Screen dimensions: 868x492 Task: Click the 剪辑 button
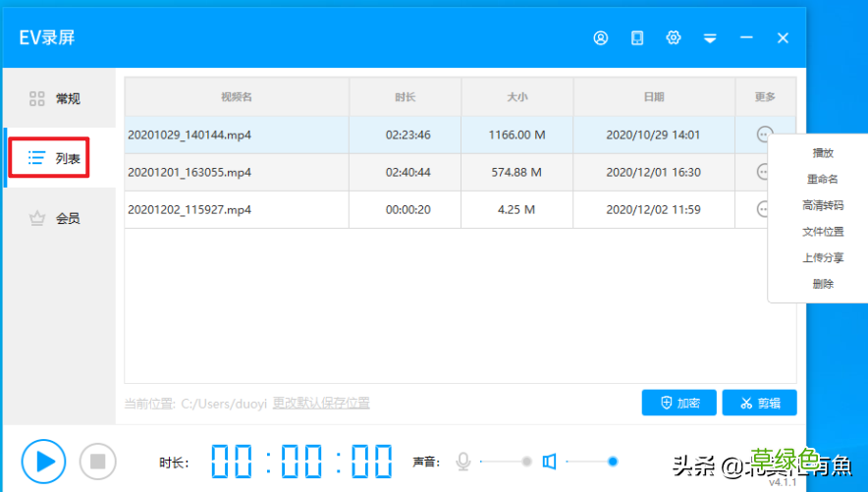(760, 403)
